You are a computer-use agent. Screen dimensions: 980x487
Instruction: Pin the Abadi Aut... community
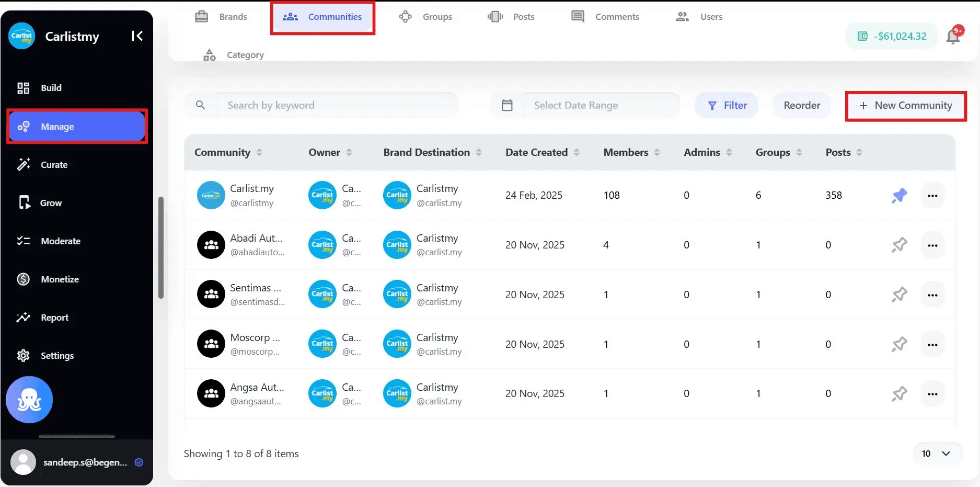click(900, 245)
